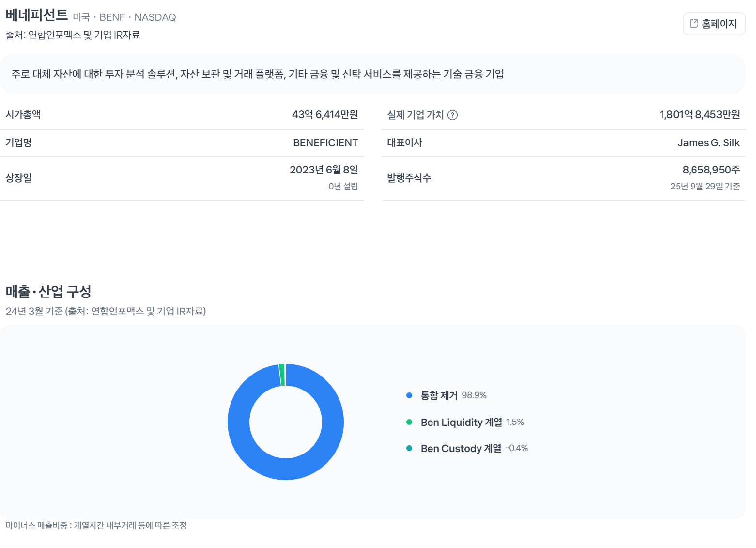
Task: Click the green dot for Ben Liquidity 계열
Action: coord(409,422)
